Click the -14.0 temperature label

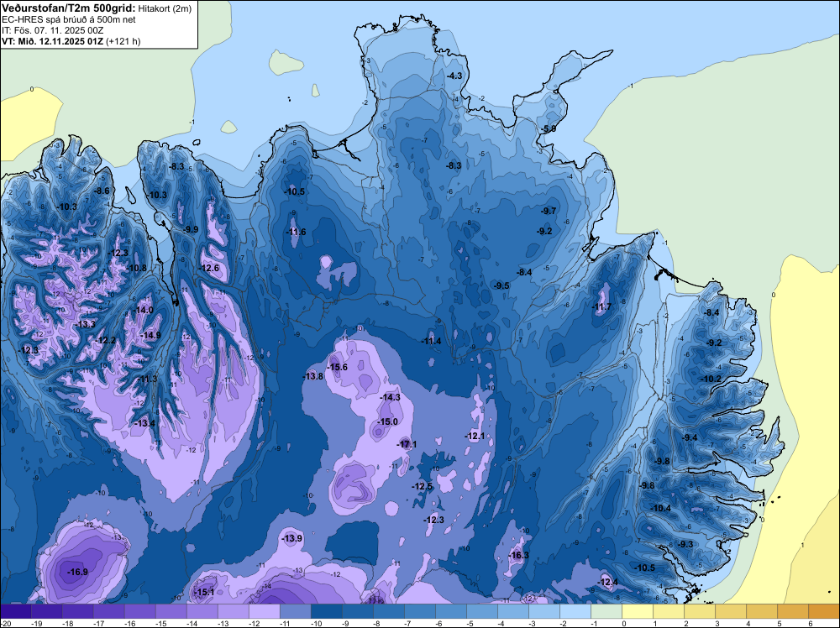click(144, 310)
